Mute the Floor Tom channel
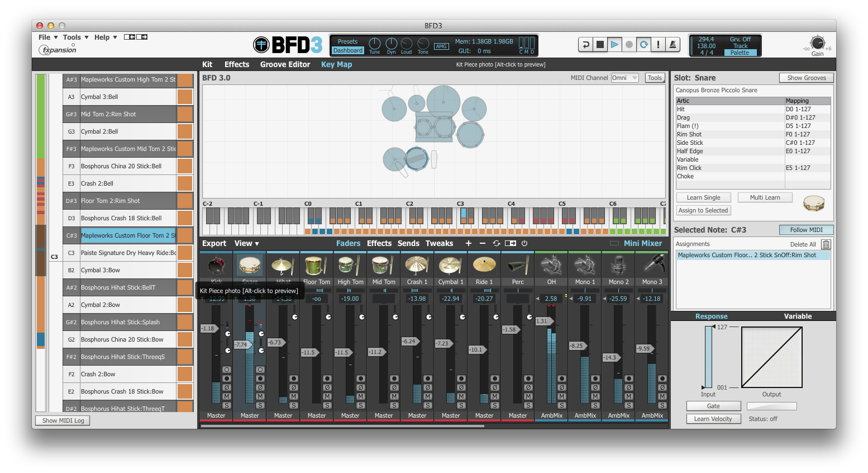The width and height of the screenshot is (868, 473). 327,396
